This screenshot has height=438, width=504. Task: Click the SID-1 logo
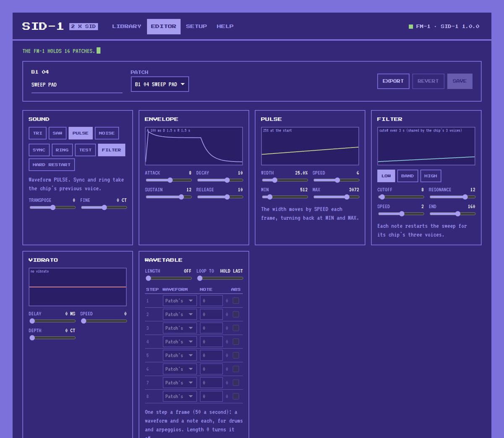click(43, 26)
